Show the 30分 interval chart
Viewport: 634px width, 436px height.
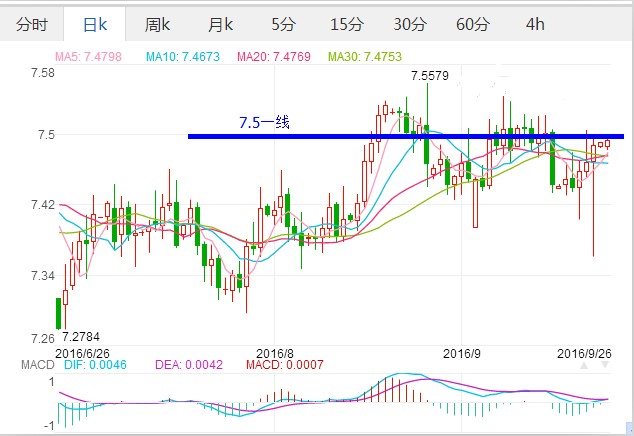pyautogui.click(x=409, y=23)
